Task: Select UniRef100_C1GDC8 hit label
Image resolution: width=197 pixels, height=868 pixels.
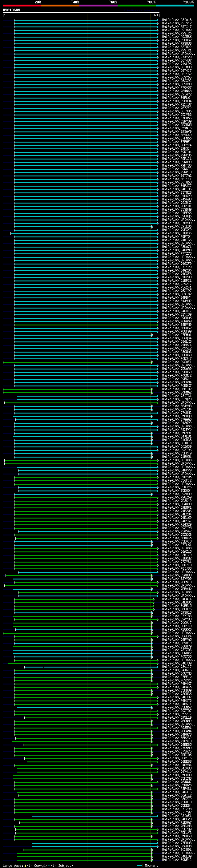Action: 176,440
